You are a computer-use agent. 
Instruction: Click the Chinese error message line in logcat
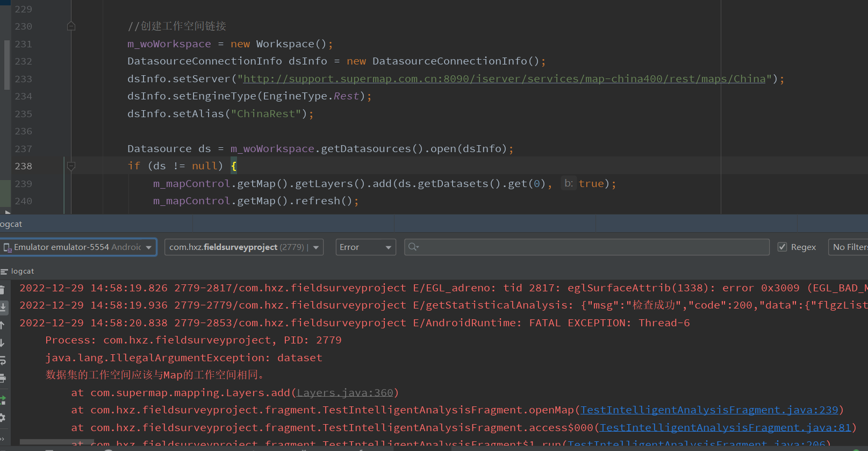pyautogui.click(x=155, y=375)
